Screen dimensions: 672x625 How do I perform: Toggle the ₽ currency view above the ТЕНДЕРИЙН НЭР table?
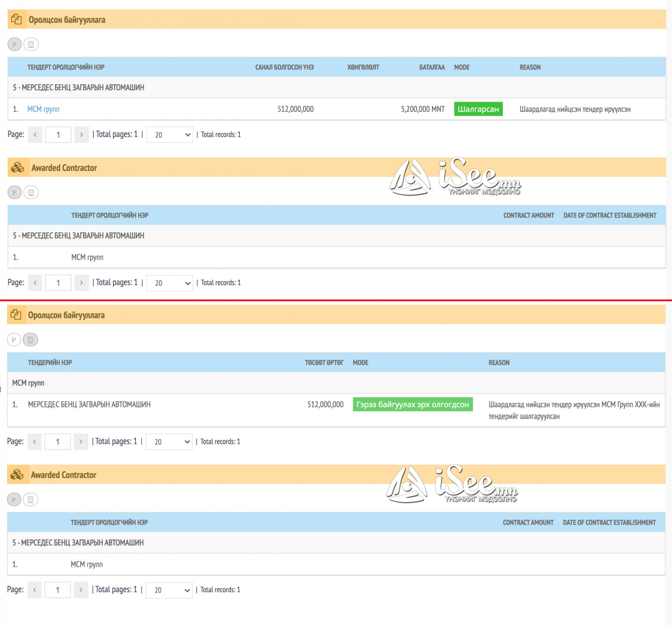14,339
